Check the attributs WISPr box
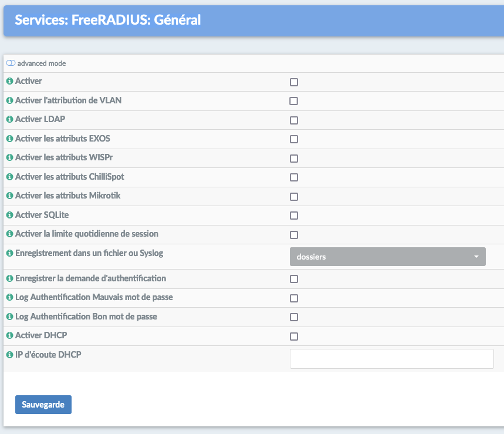504x434 pixels. point(294,159)
